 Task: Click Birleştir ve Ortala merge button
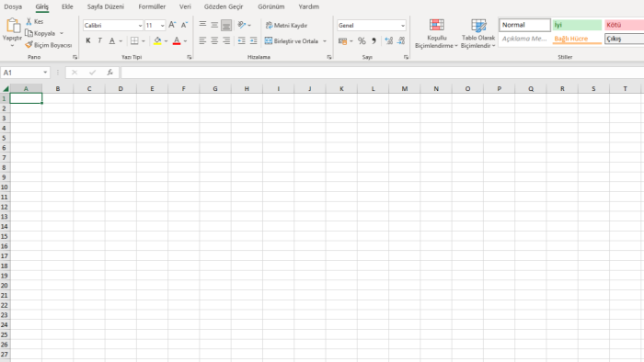292,41
